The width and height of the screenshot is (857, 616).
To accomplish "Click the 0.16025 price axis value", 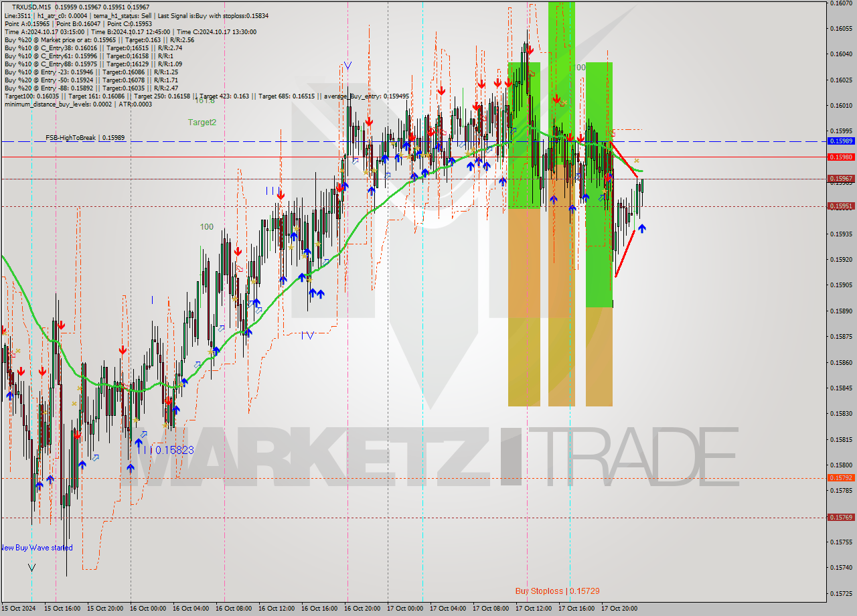I will [841, 80].
